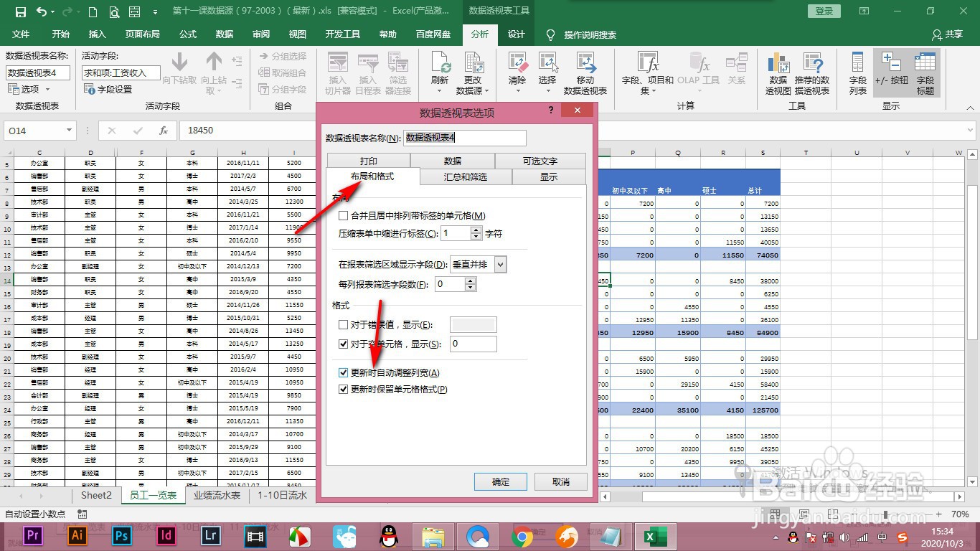Image resolution: width=980 pixels, height=551 pixels.
Task: Open the 设计 (Design) ribbon tab
Action: click(x=517, y=34)
